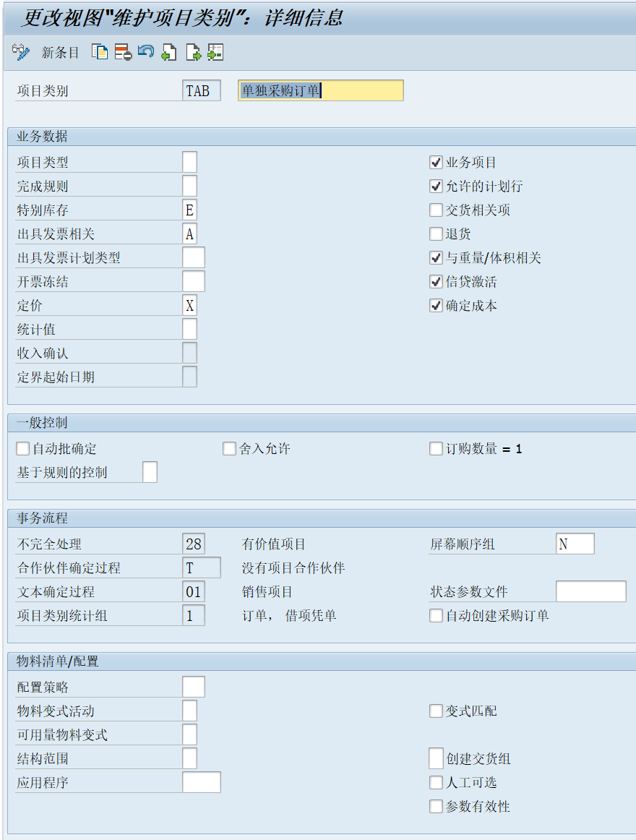The image size is (636, 840).
Task: Enable the 自动创建采购订单 checkbox
Action: pyautogui.click(x=436, y=615)
